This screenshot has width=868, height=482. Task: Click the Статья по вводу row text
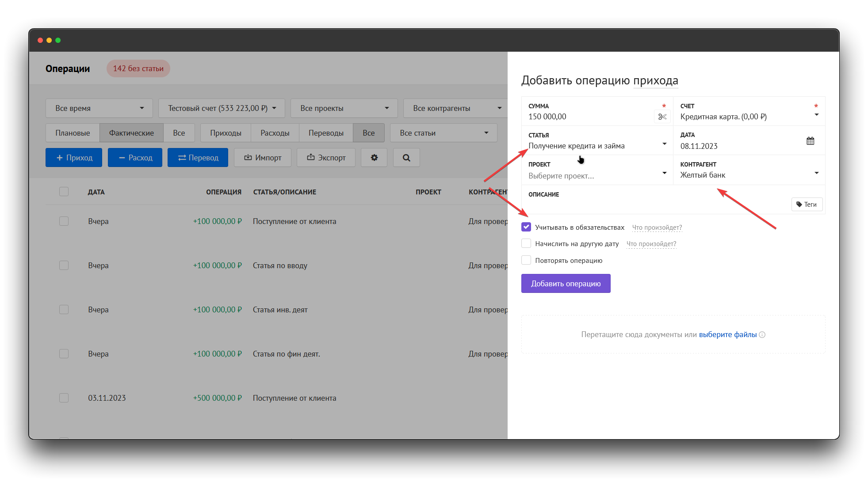pyautogui.click(x=280, y=266)
